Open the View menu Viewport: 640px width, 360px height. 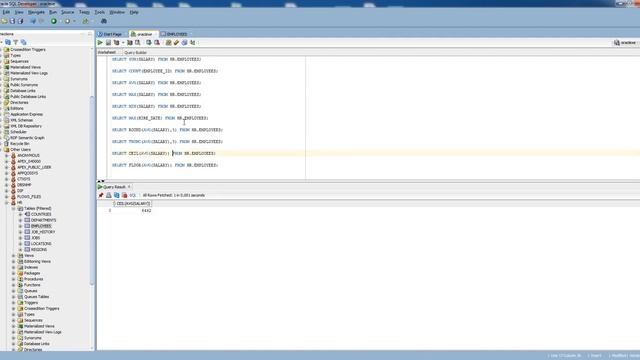point(19,12)
